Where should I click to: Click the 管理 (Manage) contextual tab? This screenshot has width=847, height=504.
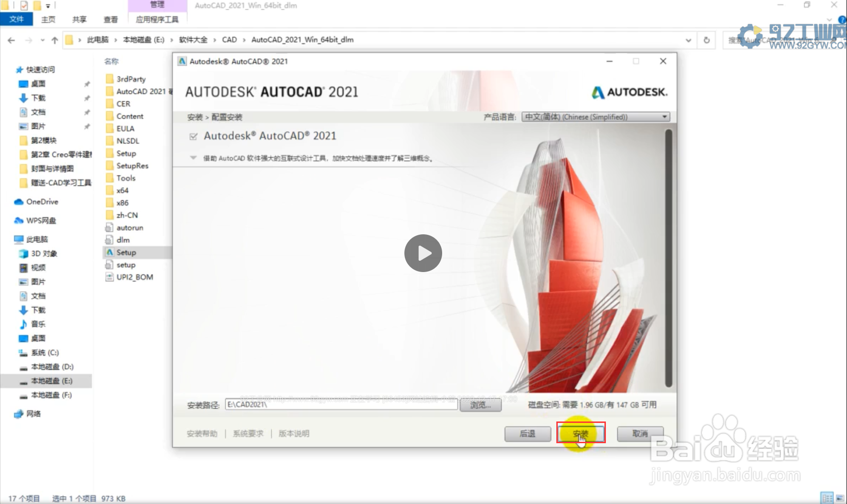[157, 5]
